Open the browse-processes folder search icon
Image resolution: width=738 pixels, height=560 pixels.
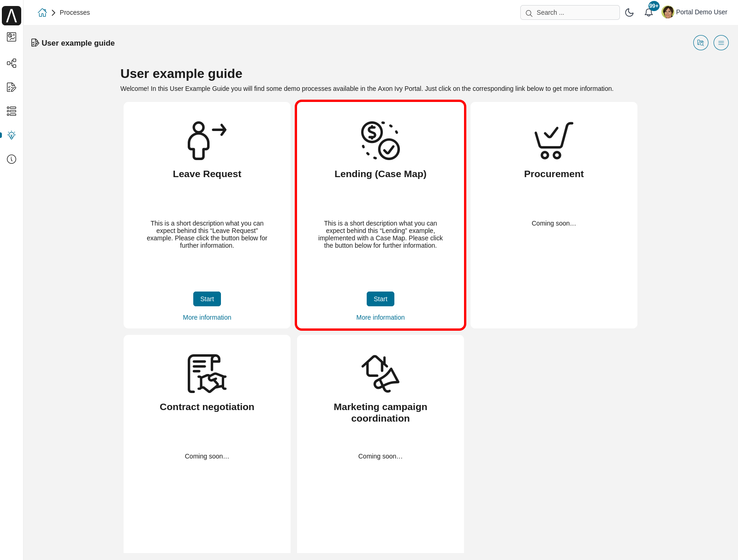tap(700, 42)
